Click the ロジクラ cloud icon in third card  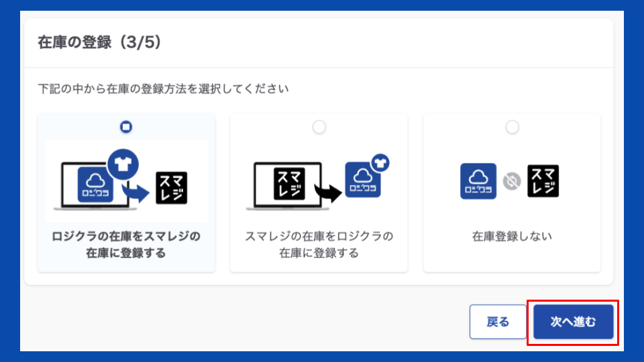pos(478,181)
